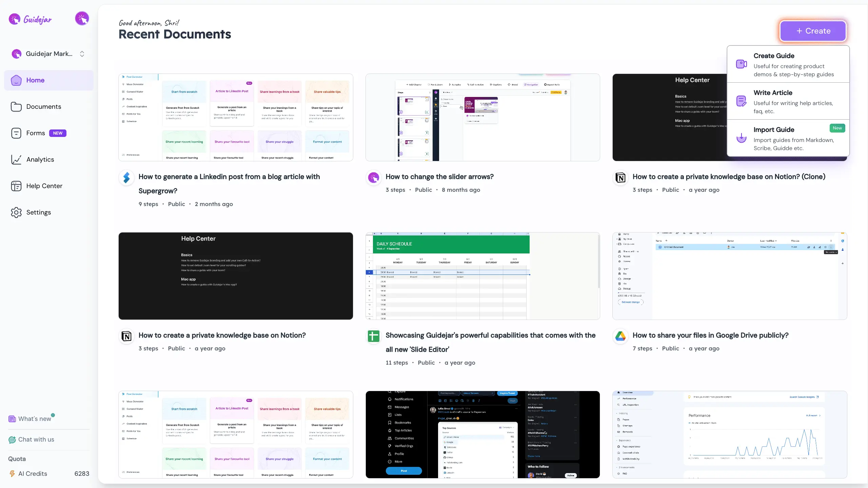The height and width of the screenshot is (488, 868).
Task: Click the Supergrow app icon beside the LinkedIn guide
Action: click(x=126, y=178)
